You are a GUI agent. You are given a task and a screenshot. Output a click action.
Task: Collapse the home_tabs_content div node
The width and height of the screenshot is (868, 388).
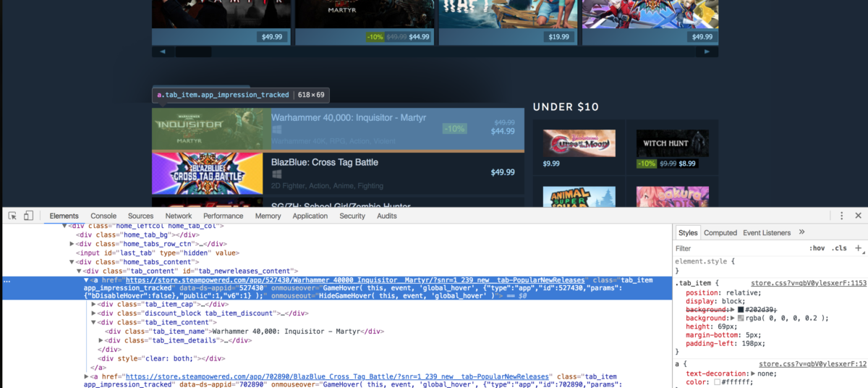[x=72, y=261]
